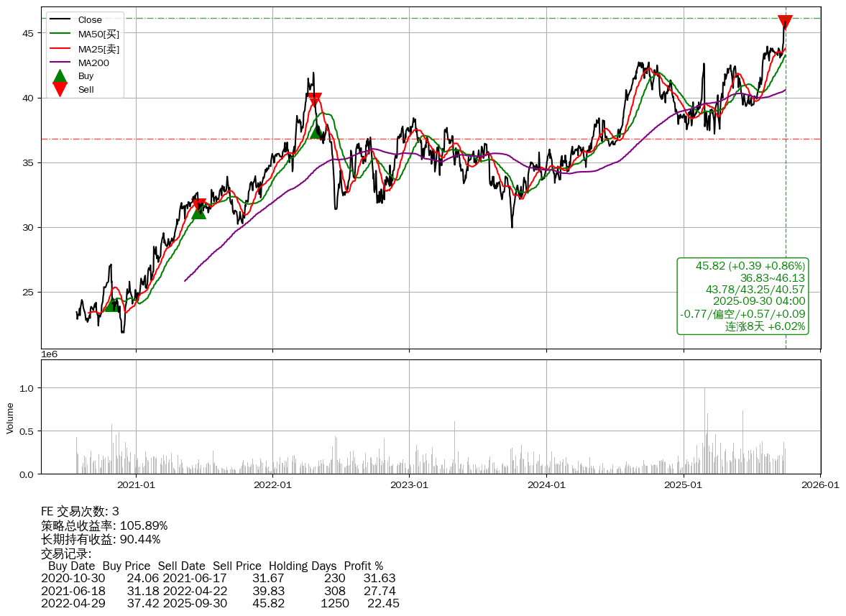Select the purple MA200 legend entry
This screenshot has height=616, width=846.
click(93, 63)
